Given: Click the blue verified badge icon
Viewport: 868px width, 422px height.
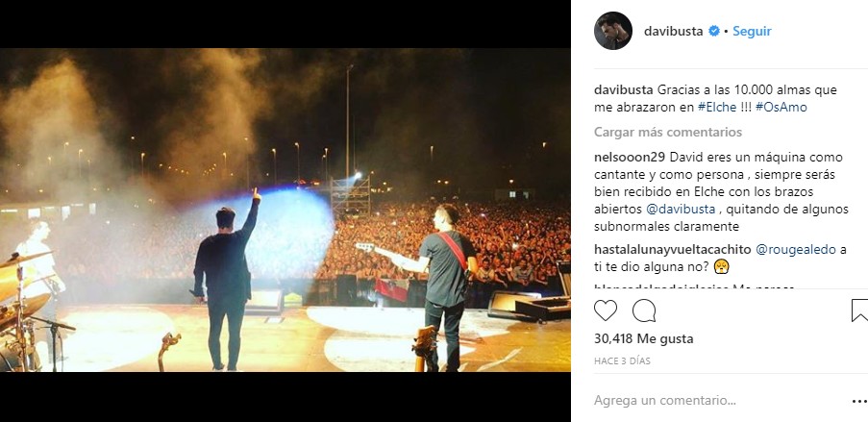Looking at the screenshot, I should pyautogui.click(x=714, y=32).
